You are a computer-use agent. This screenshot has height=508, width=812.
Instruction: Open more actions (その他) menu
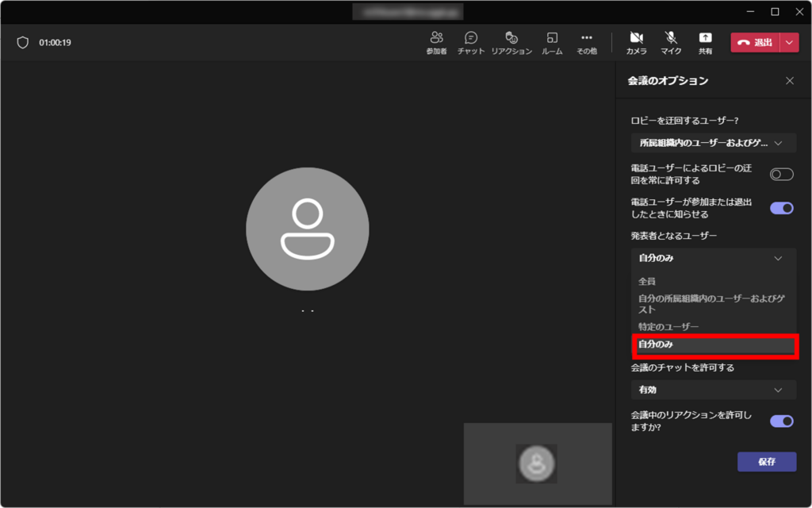(587, 43)
